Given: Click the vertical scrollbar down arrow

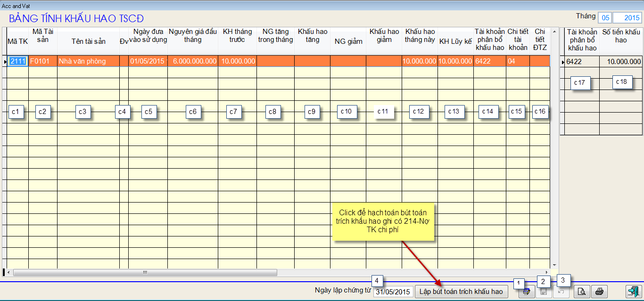Looking at the screenshot, I should (554, 265).
